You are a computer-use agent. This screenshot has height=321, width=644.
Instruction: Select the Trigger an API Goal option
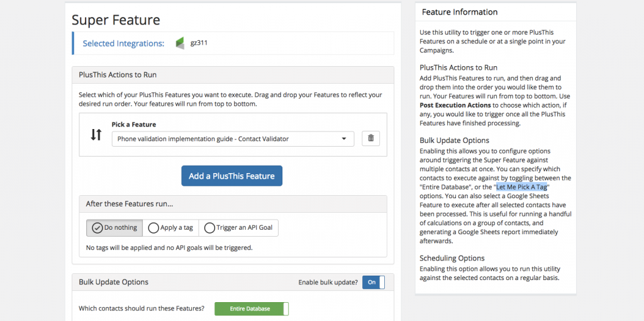[x=238, y=228]
